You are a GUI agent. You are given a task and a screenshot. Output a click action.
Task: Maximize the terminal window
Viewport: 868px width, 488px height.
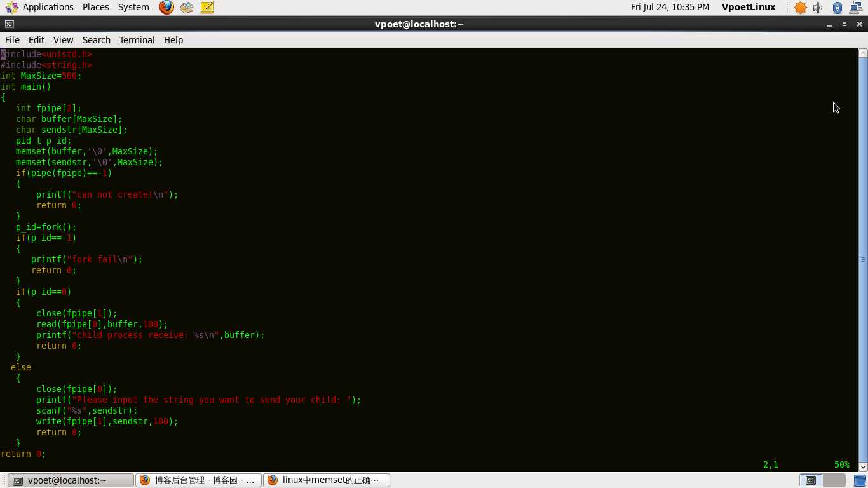(x=844, y=24)
